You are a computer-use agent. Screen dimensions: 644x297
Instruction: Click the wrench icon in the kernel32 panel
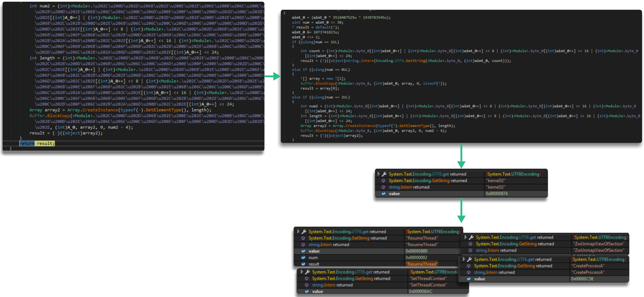pyautogui.click(x=384, y=174)
